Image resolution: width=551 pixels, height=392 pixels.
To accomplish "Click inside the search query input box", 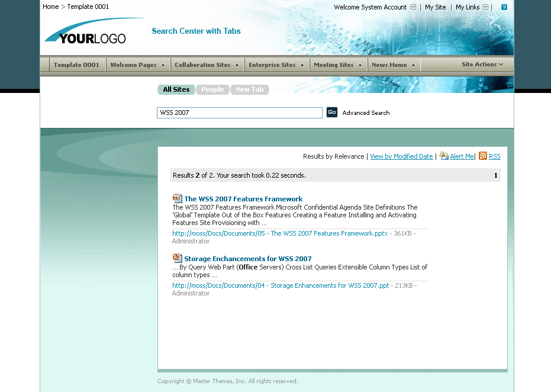I will pyautogui.click(x=239, y=112).
